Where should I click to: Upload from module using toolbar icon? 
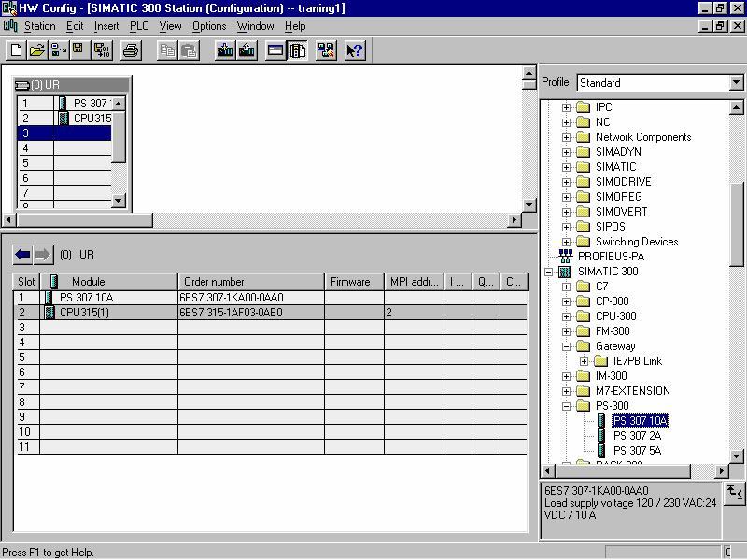[247, 50]
